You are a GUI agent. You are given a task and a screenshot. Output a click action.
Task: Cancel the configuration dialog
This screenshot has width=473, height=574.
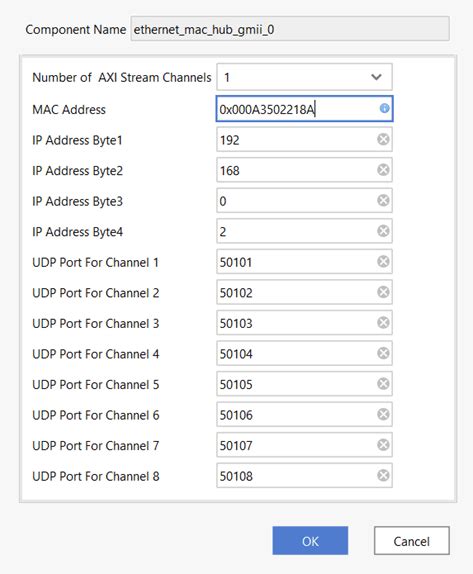click(x=411, y=541)
